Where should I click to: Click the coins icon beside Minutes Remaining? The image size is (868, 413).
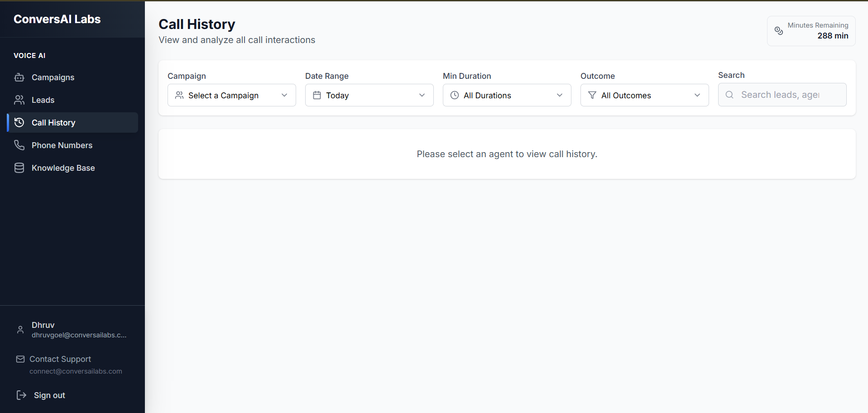779,31
